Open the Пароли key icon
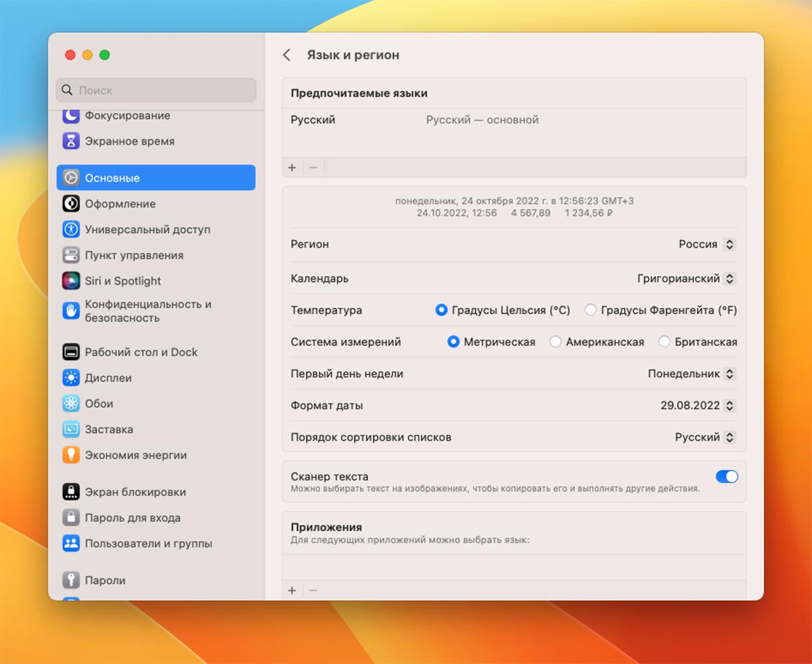 (x=71, y=580)
